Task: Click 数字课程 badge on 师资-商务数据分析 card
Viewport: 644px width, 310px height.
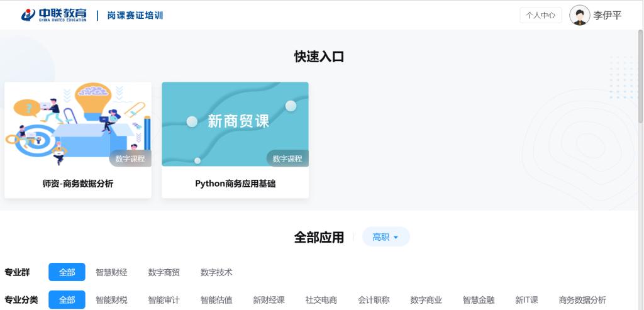Action: pyautogui.click(x=130, y=158)
